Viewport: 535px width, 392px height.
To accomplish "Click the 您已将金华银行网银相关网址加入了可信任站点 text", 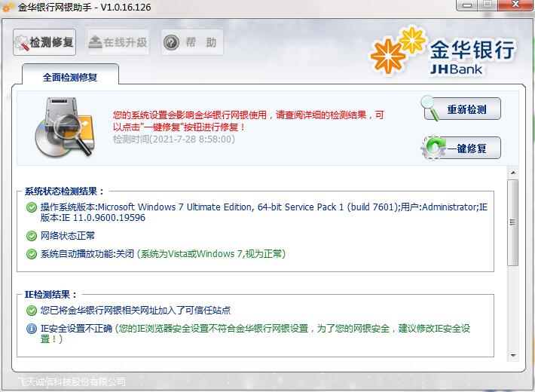I will (136, 310).
